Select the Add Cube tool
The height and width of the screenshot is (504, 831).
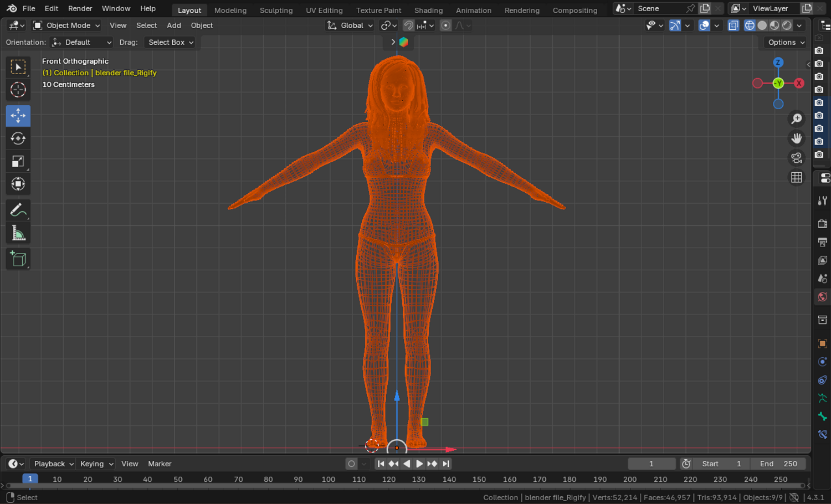point(18,259)
